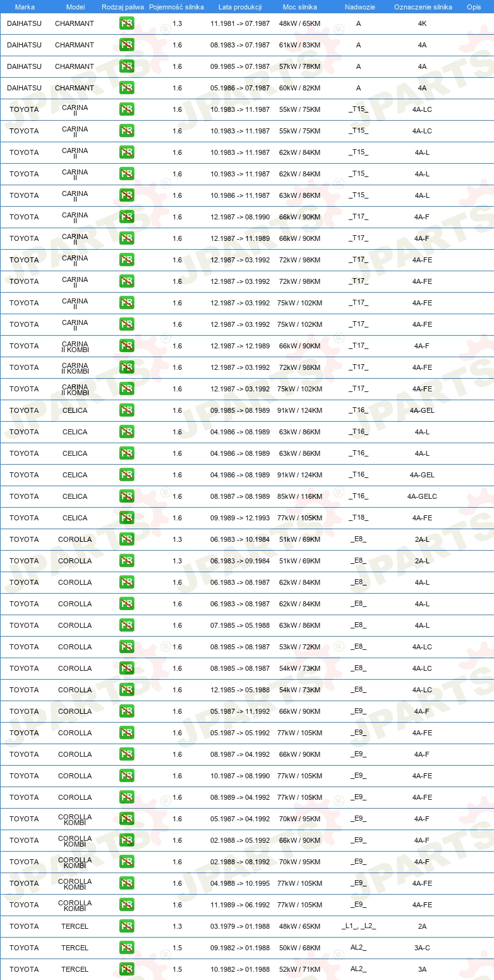
Task: Click the _L1_, _L2_ body cell
Action: pyautogui.click(x=358, y=926)
